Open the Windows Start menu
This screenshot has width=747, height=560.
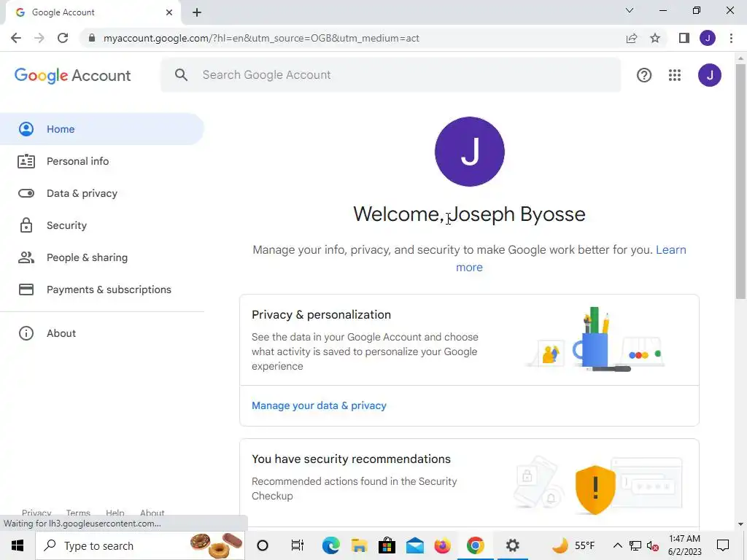point(18,545)
